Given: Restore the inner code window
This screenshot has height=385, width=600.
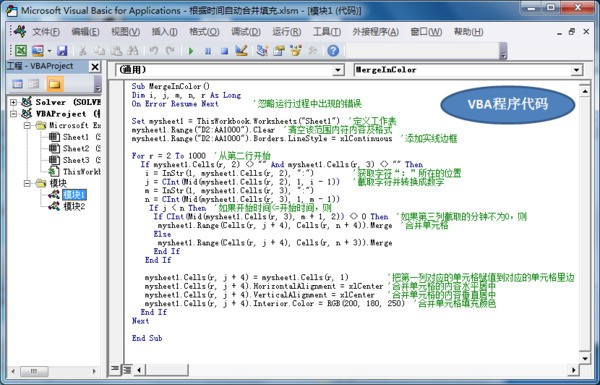Looking at the screenshot, I should pyautogui.click(x=571, y=32).
